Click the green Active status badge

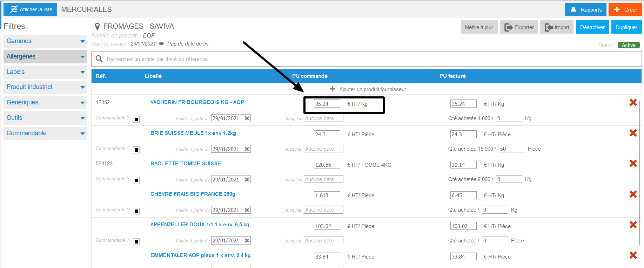629,45
